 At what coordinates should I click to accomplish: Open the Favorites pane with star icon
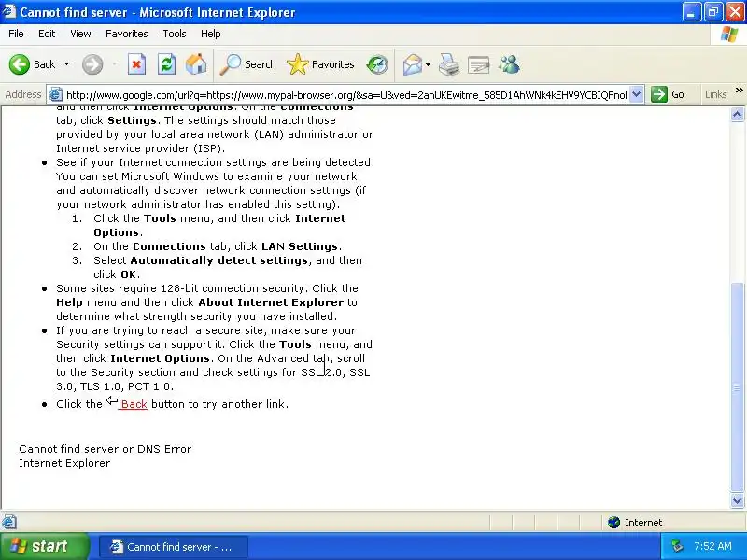(x=320, y=64)
